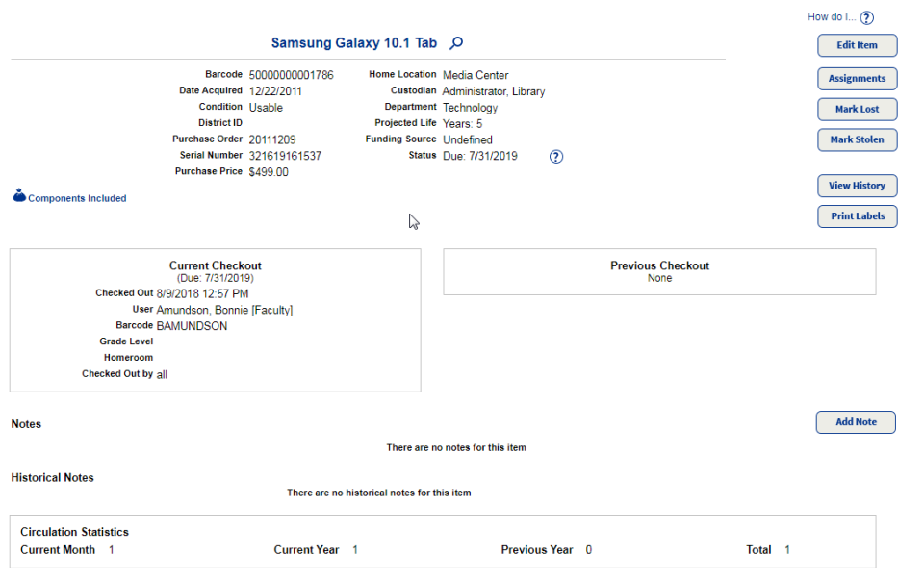This screenshot has width=924, height=581.
Task: Click the Custodian value Administrator, Library
Action: pos(494,91)
